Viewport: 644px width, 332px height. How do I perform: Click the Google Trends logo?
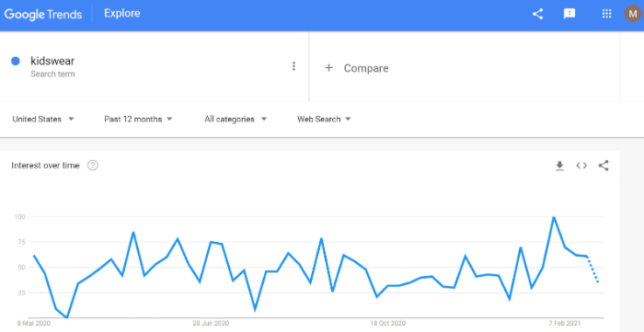tap(43, 15)
